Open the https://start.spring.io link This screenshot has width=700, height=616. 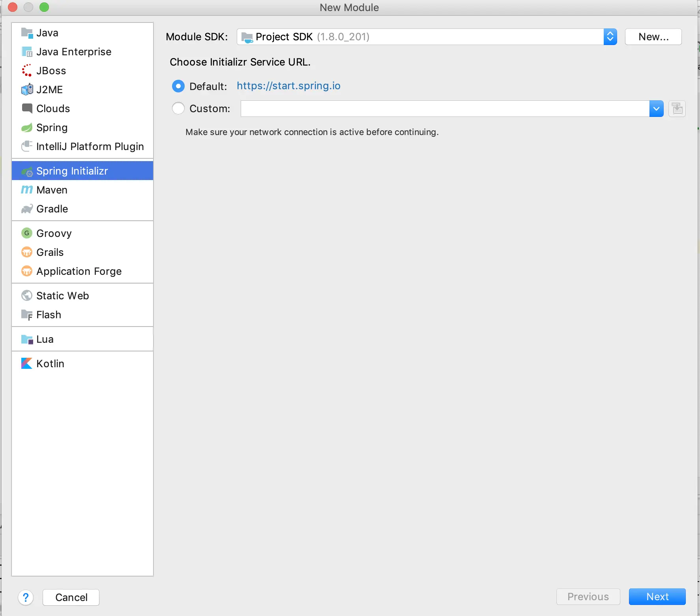(x=288, y=86)
